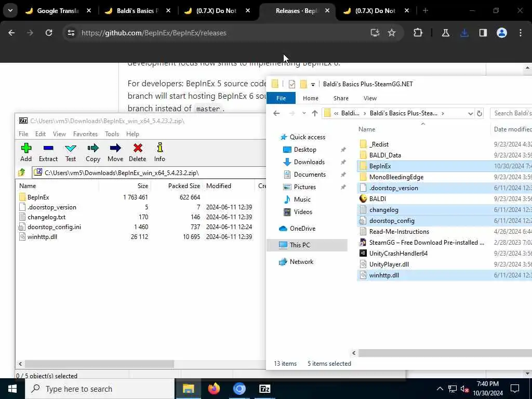Select MonoBleedingEdge folder in Explorer
Image resolution: width=532 pixels, height=399 pixels.
[x=396, y=177]
